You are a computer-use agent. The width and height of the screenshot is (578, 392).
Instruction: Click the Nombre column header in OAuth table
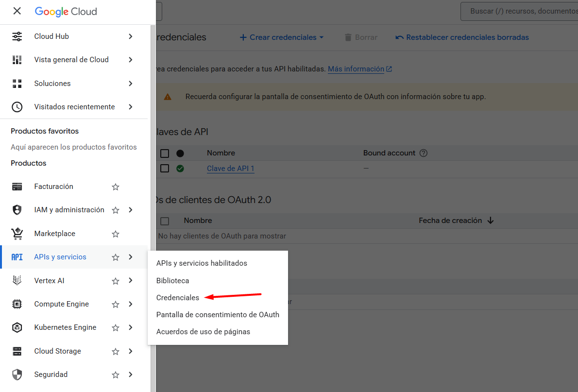[198, 221]
